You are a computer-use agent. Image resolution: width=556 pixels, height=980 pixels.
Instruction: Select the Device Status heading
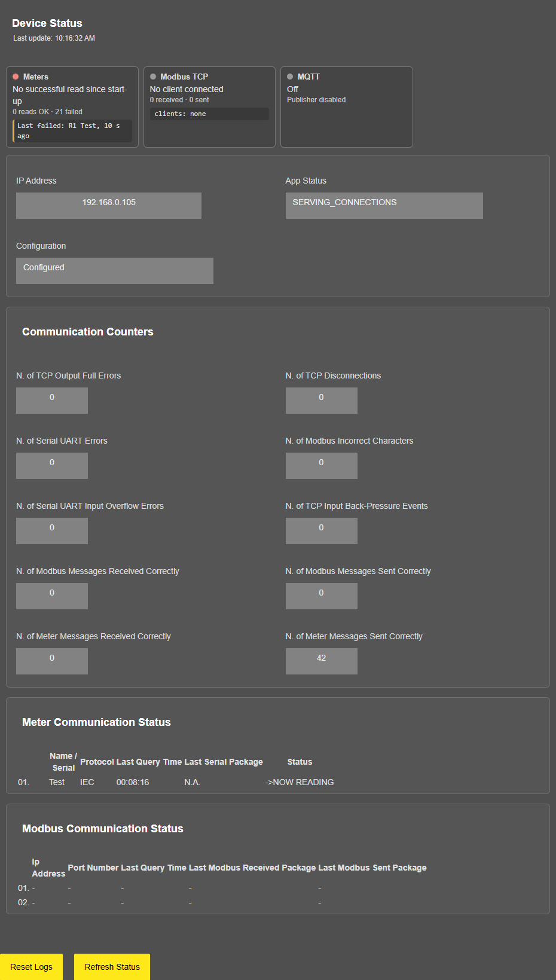pyautogui.click(x=47, y=23)
